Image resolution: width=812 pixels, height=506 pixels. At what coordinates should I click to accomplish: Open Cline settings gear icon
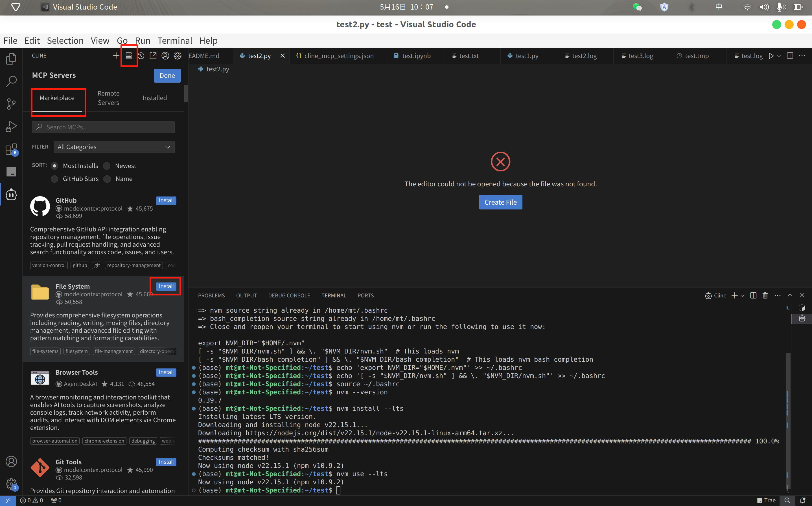178,56
